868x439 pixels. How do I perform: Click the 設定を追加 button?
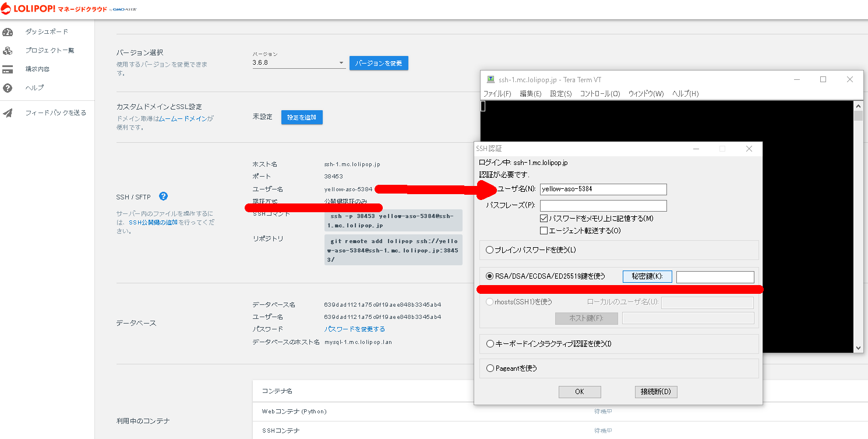point(302,117)
